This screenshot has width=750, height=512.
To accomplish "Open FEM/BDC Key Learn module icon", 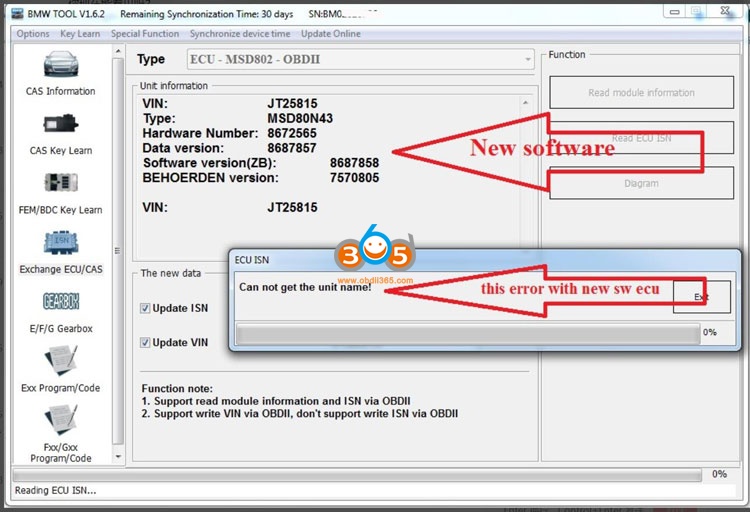I will (61, 182).
